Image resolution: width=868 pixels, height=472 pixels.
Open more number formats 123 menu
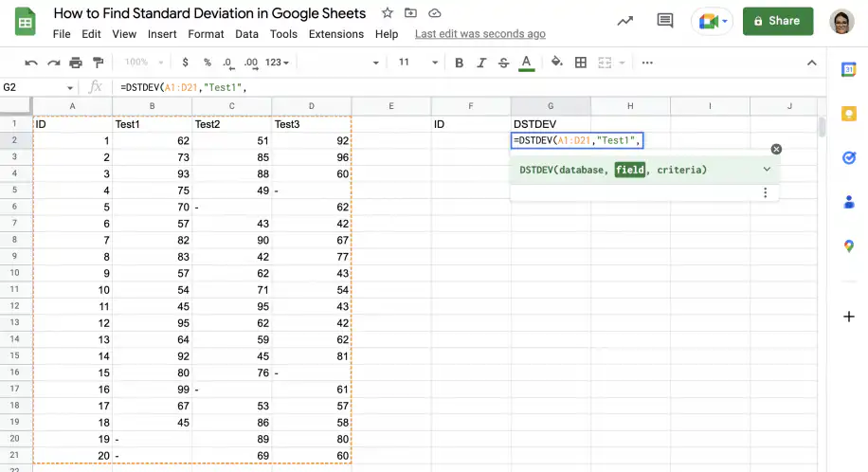[277, 62]
